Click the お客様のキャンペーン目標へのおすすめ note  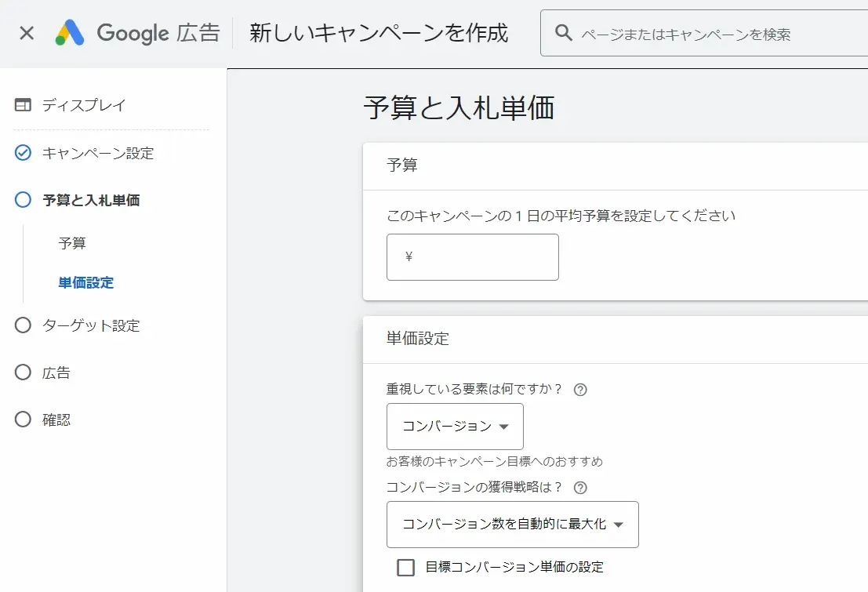pos(494,461)
